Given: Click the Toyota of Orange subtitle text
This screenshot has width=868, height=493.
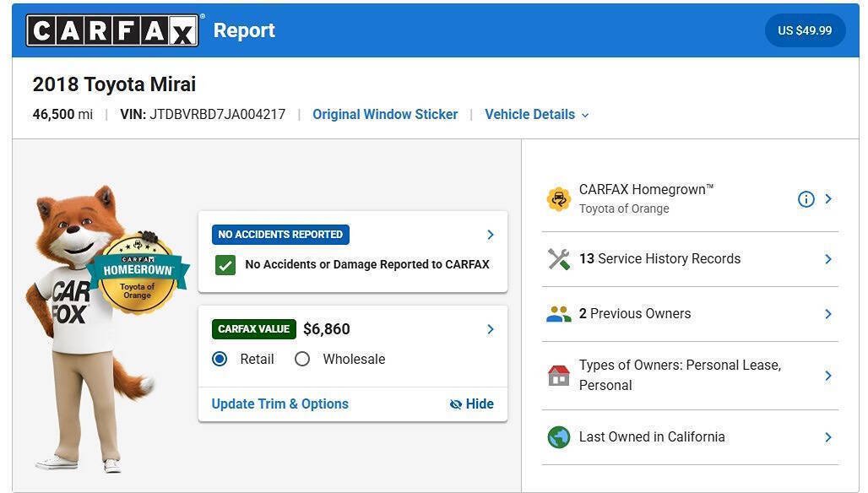Looking at the screenshot, I should [x=624, y=209].
